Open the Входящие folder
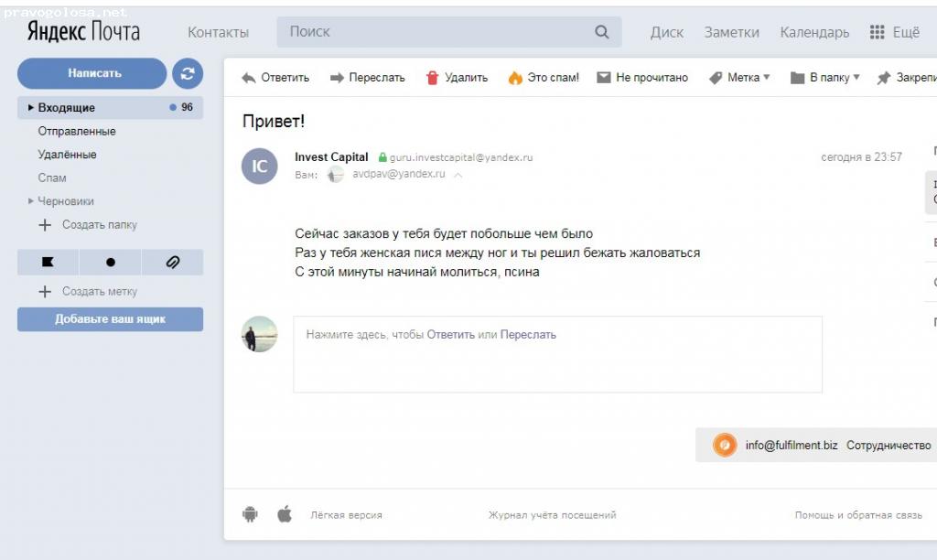937x560 pixels. 110,108
